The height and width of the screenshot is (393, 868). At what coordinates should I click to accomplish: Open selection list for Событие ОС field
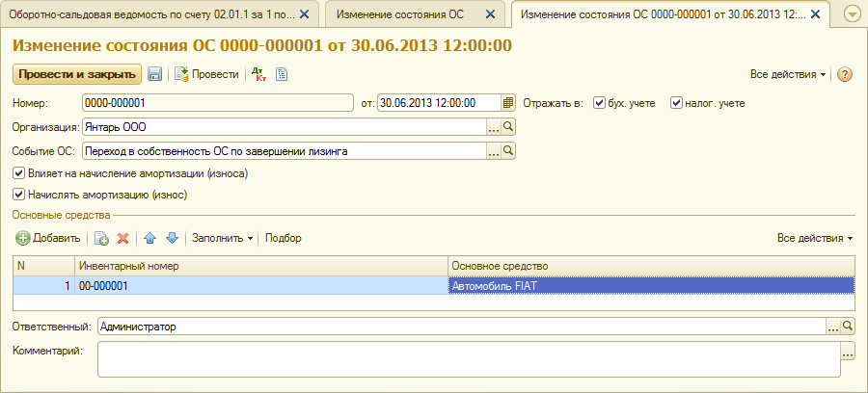pos(494,151)
